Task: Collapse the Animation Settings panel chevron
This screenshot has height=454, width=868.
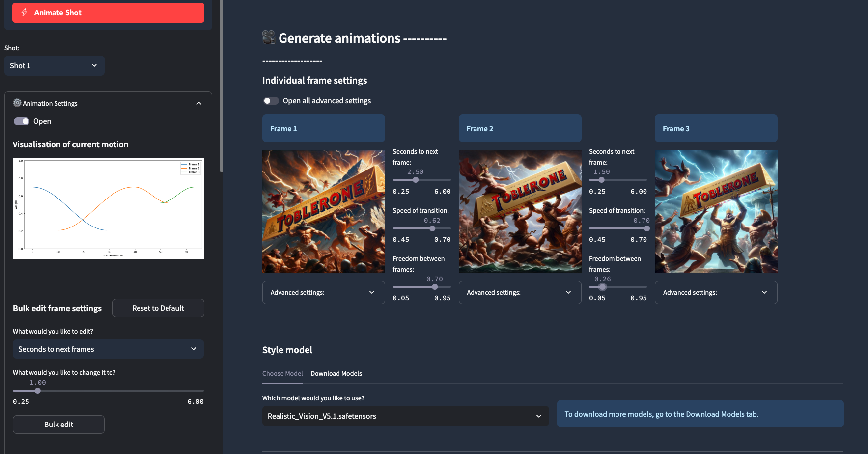Action: 199,103
